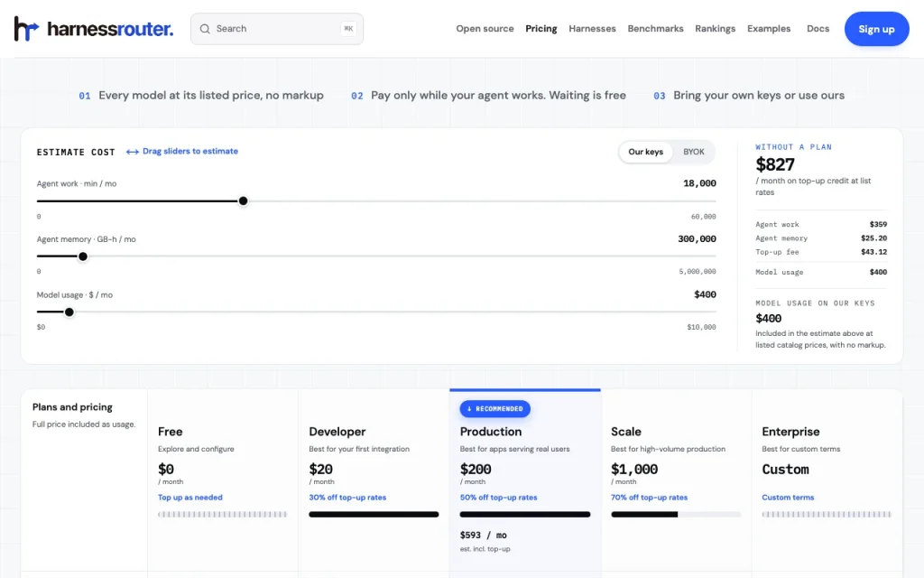
Task: Click the Custom terms link
Action: click(788, 498)
